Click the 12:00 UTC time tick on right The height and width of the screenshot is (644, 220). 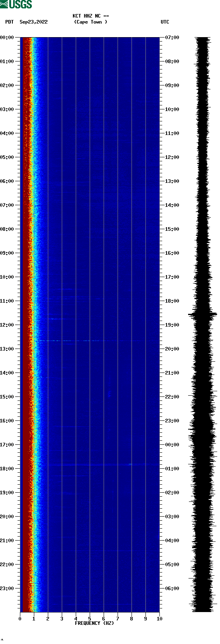coord(172,157)
